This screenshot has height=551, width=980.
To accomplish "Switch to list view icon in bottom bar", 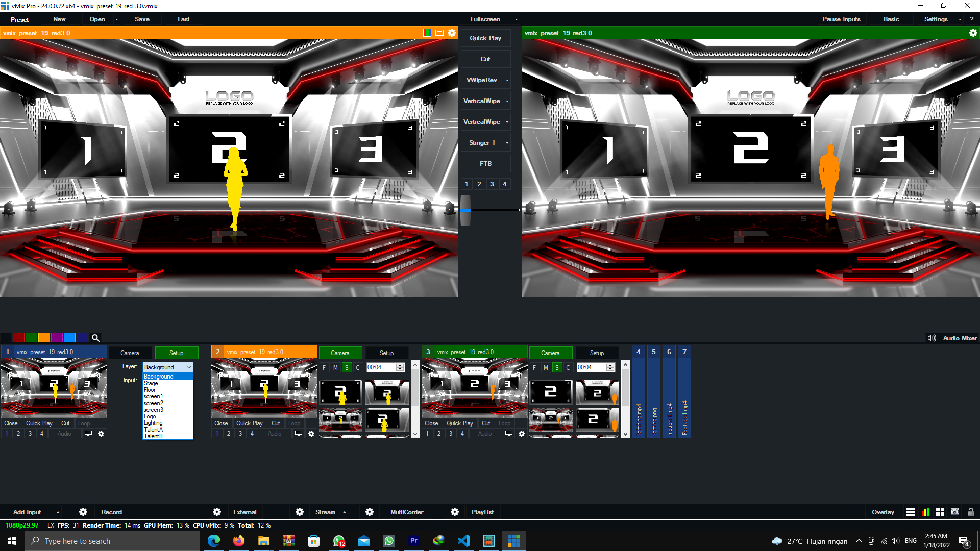I will click(x=911, y=512).
